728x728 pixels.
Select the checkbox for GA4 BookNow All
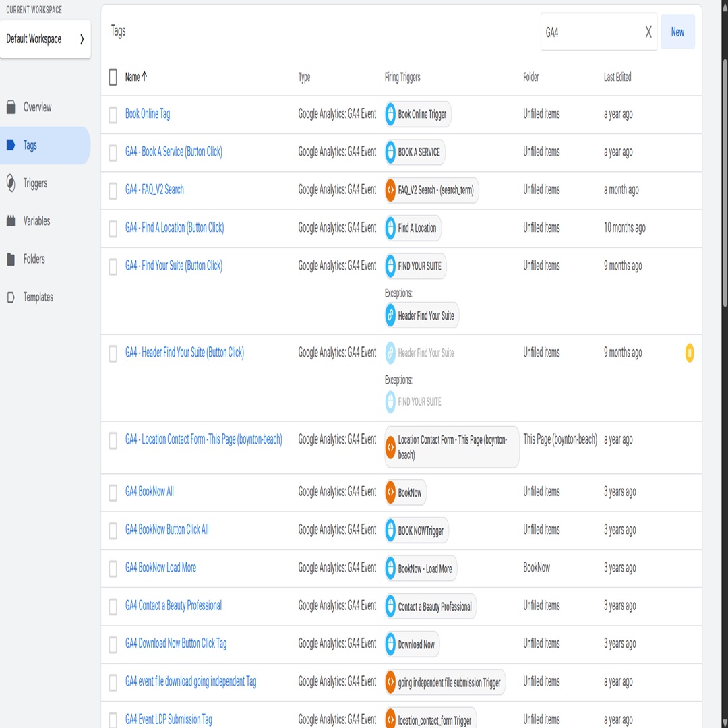coord(113,493)
